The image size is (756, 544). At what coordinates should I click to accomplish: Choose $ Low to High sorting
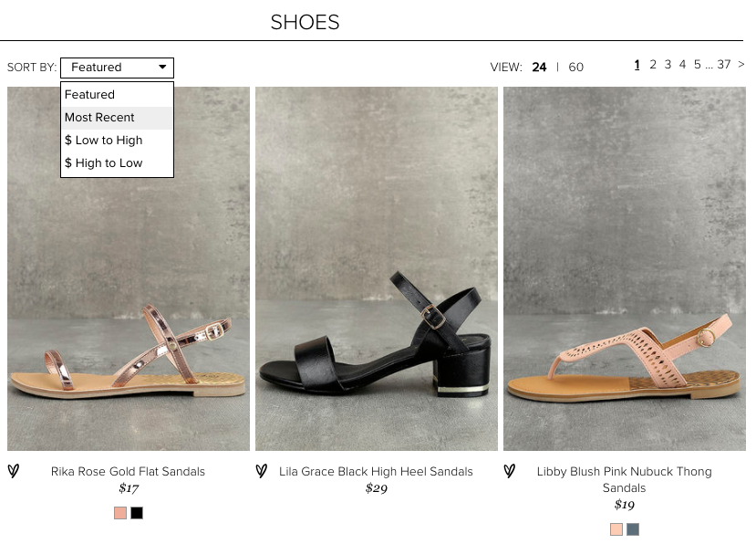point(103,140)
